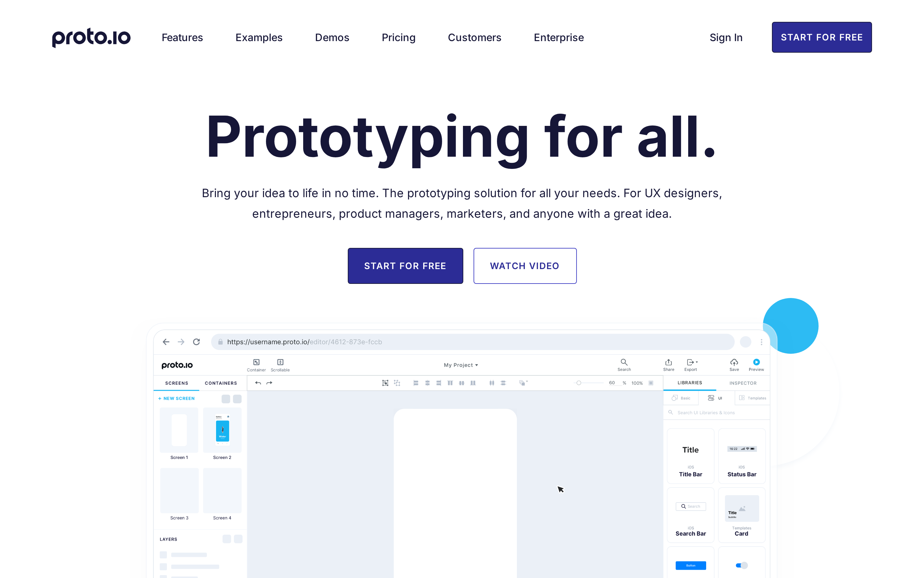Click the Scrollable tool icon
Image resolution: width=924 pixels, height=578 pixels.
click(x=280, y=362)
